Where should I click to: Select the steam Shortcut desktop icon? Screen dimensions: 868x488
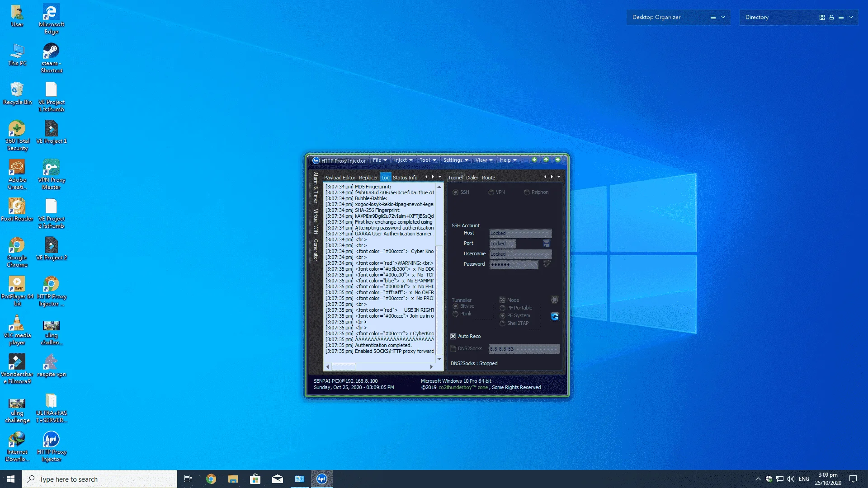point(51,58)
